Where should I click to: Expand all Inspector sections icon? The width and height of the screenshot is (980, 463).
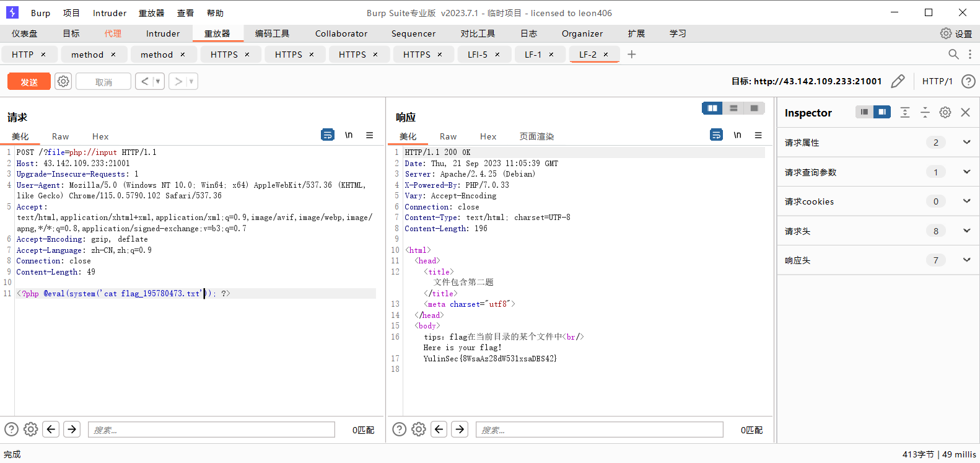tap(905, 112)
